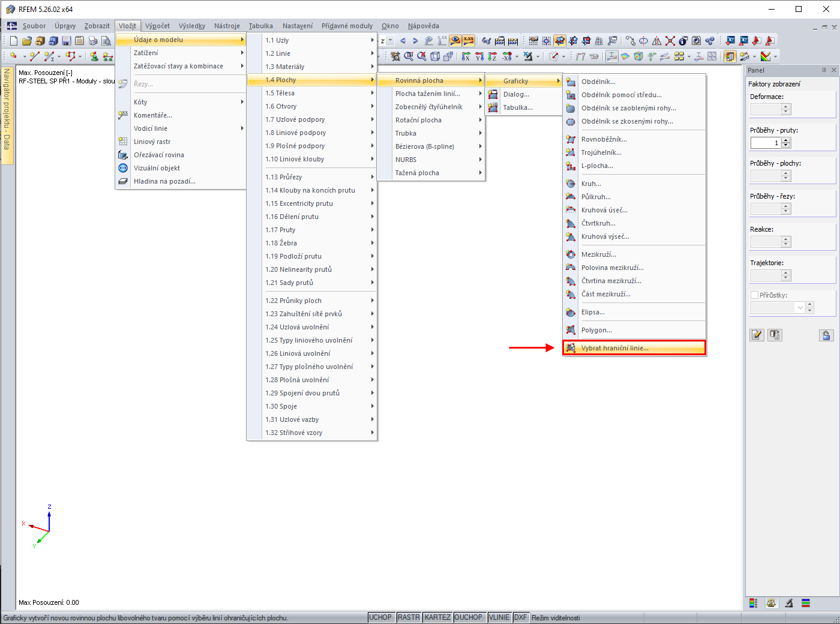Open the info 'i' toolbar icon
840x624 pixels.
(x=683, y=41)
